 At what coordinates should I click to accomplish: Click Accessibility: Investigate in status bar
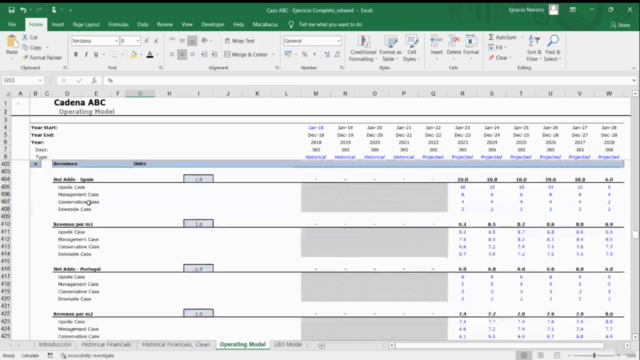coord(87,356)
